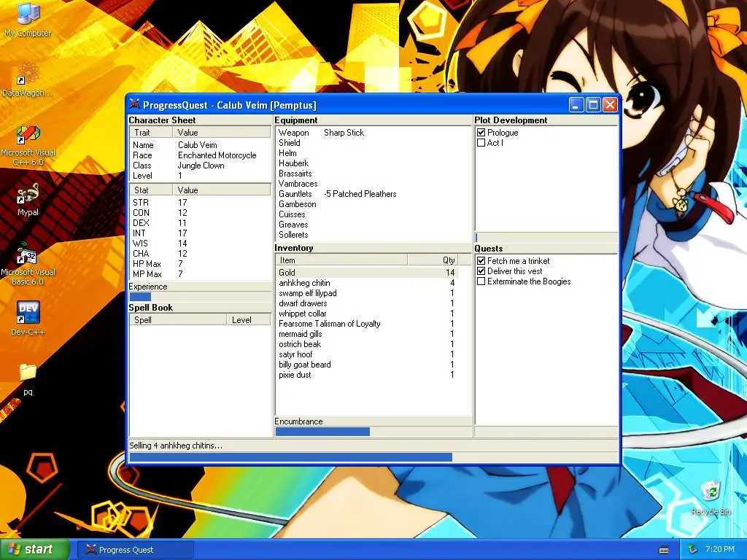Click the task progress bar below Selling
Image resolution: width=747 pixels, height=560 pixels.
(373, 457)
